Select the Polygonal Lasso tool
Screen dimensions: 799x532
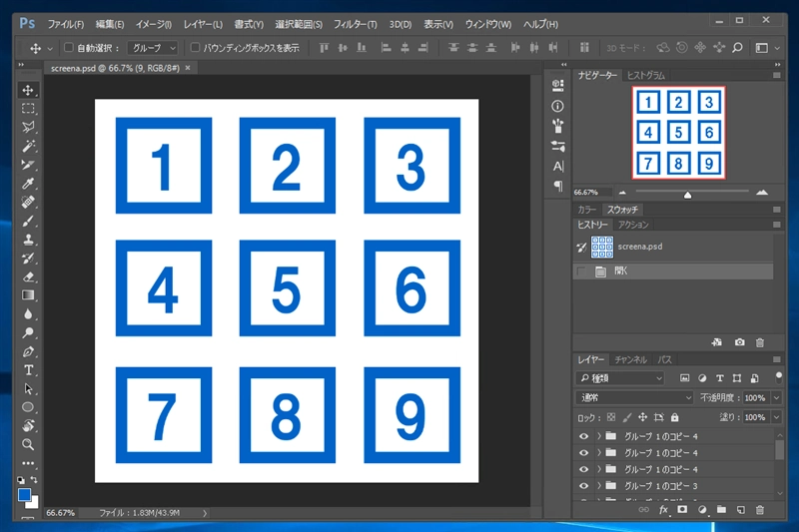(28, 128)
